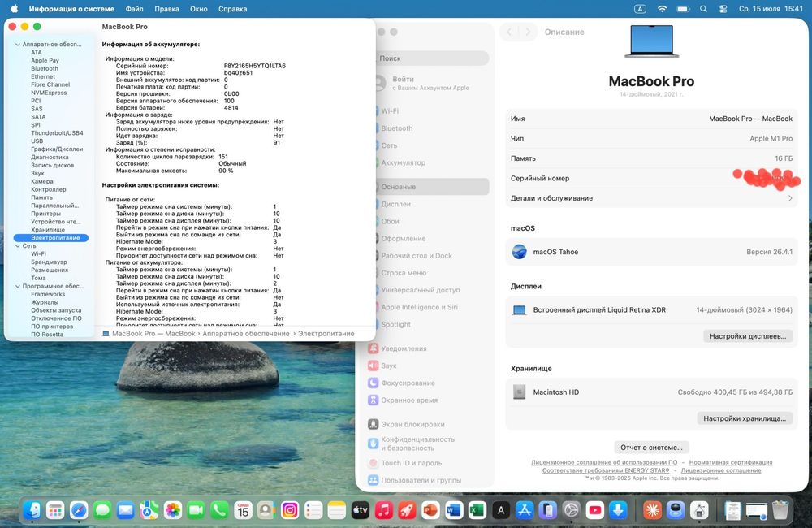This screenshot has width=812, height=528.
Task: Open the Правка menu
Action: coord(166,9)
